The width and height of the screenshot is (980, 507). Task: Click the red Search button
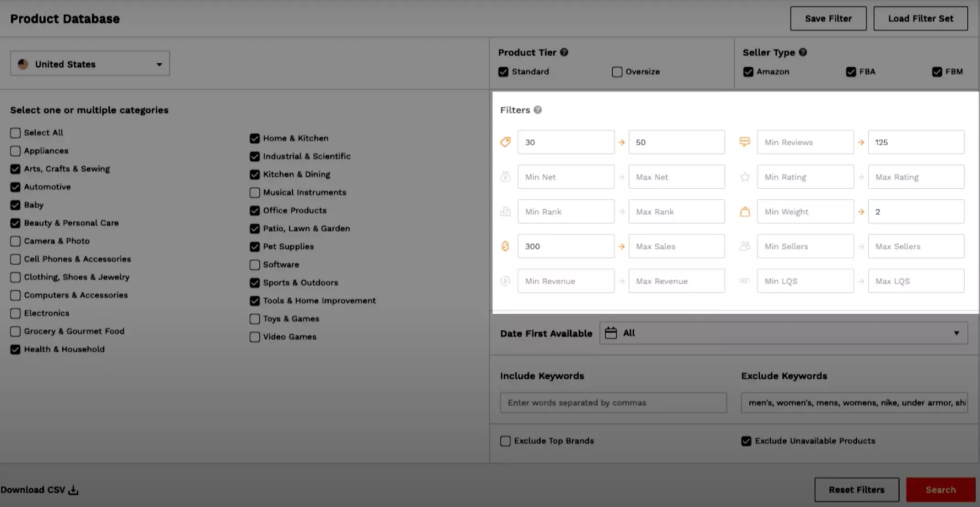[940, 490]
